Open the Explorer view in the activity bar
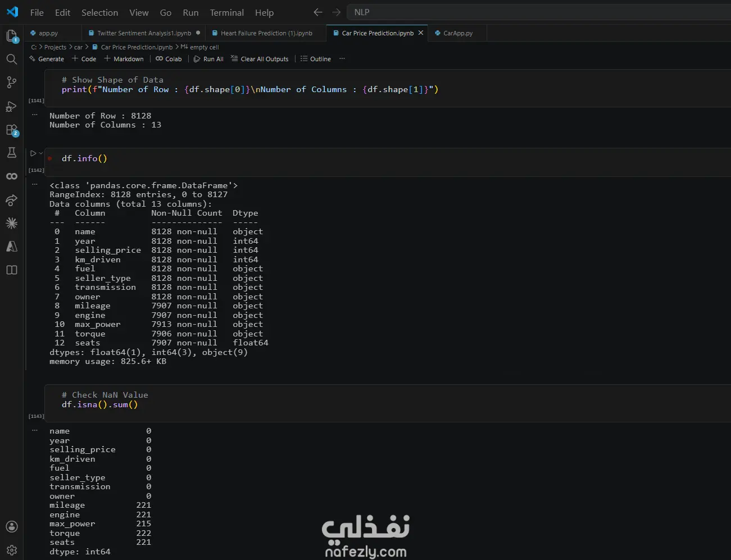731x560 pixels. pos(11,37)
